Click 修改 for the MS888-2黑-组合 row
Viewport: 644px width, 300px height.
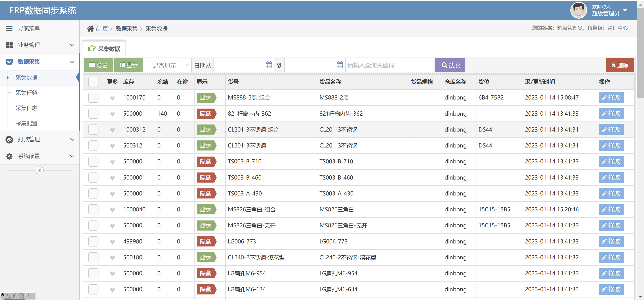[x=611, y=98]
